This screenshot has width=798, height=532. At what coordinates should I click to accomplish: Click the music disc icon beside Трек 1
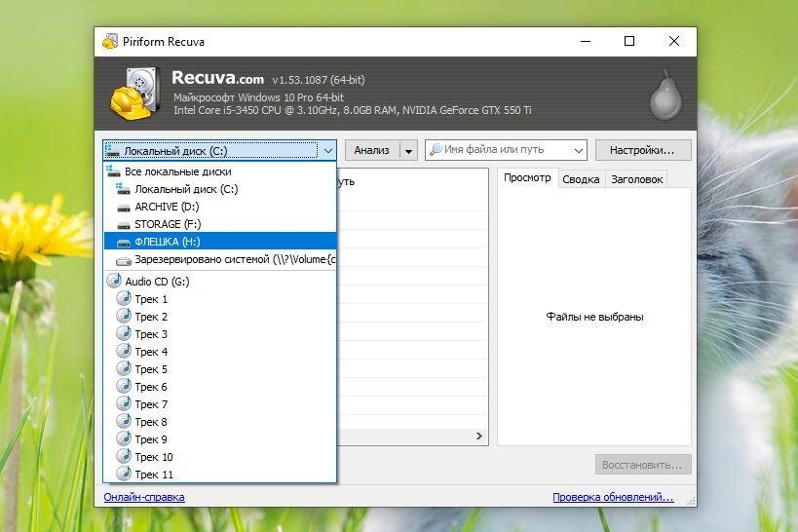124,298
